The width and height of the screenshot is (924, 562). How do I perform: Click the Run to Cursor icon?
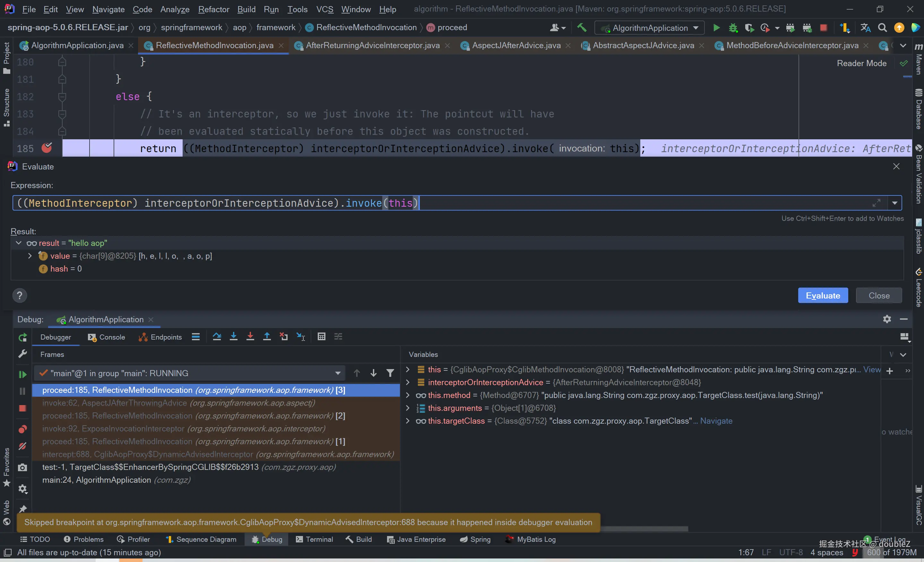click(301, 337)
